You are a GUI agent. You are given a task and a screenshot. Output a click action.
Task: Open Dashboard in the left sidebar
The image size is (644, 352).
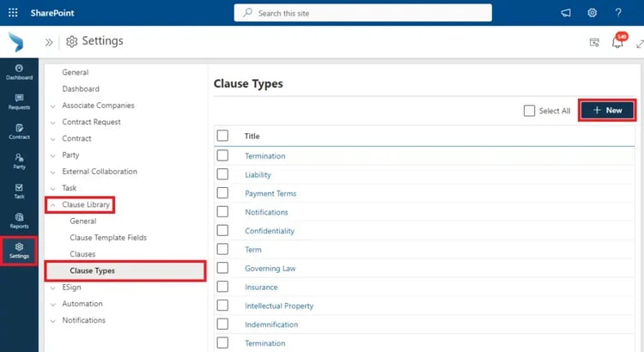click(x=19, y=72)
